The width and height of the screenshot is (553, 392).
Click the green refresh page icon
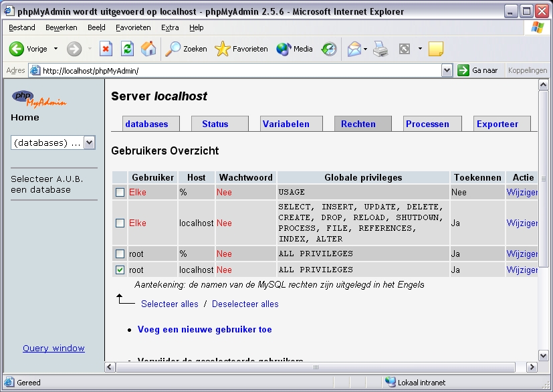127,49
